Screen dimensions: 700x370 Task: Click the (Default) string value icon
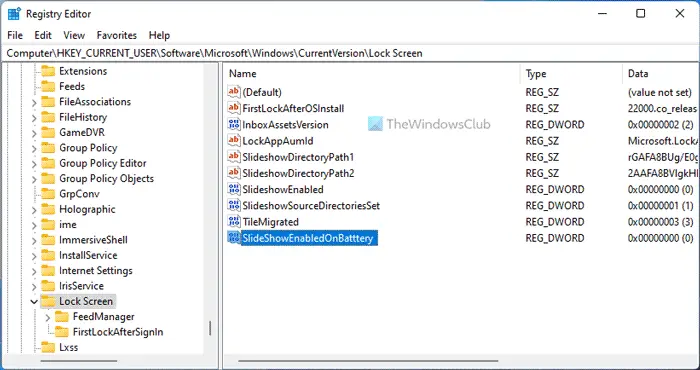click(234, 92)
